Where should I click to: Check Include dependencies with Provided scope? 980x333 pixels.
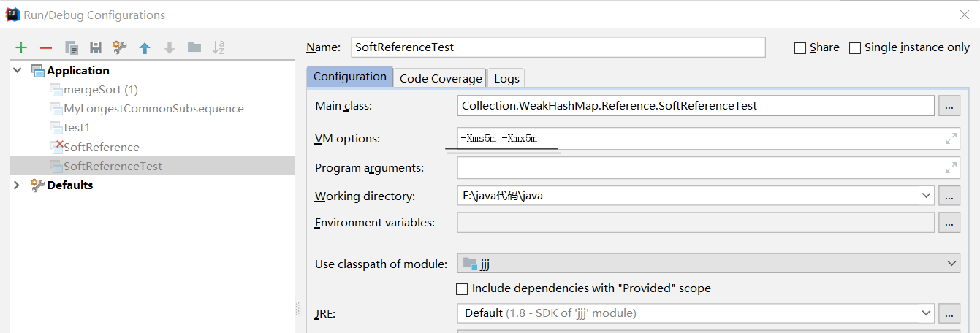462,288
